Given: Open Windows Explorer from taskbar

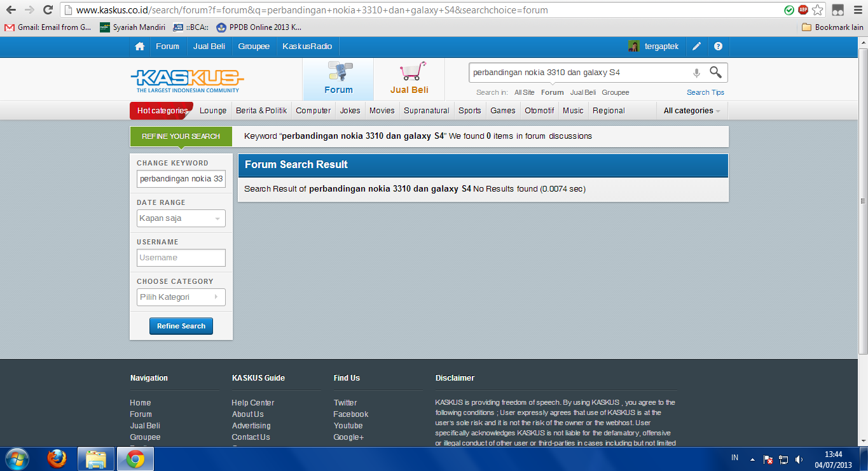Looking at the screenshot, I should 96,458.
